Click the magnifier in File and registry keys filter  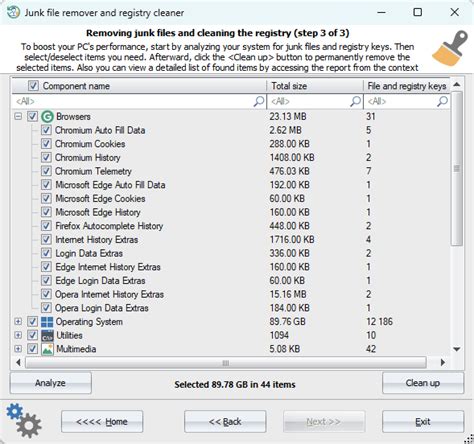[x=442, y=101]
